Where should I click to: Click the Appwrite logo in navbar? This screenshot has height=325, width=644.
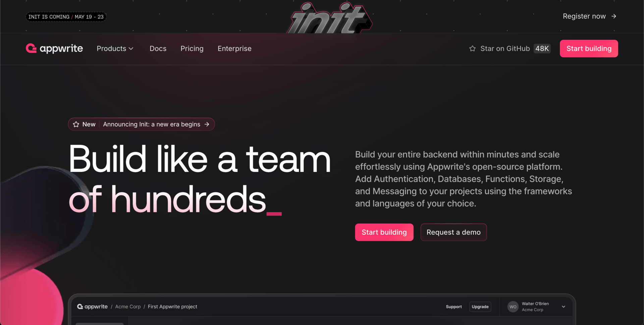pos(54,49)
